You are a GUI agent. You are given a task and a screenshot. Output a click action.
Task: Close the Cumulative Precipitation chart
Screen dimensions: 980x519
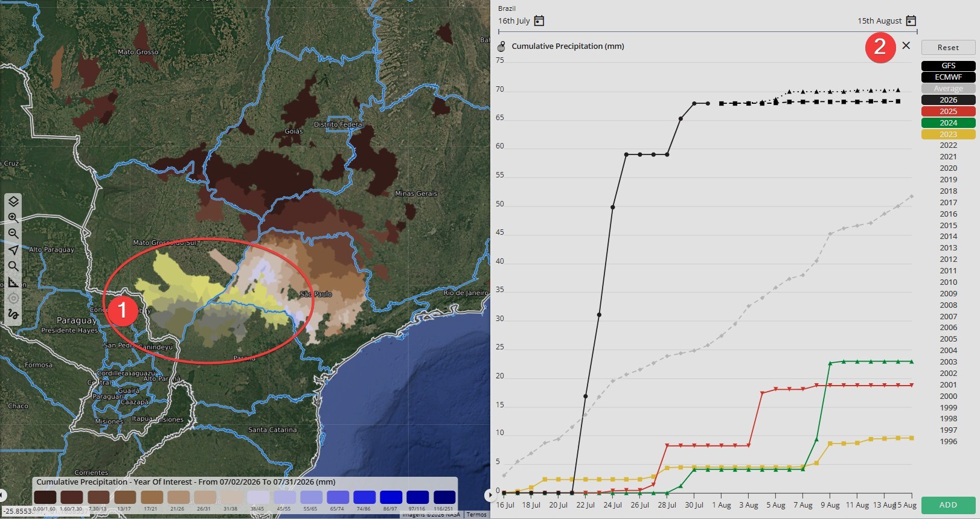click(906, 45)
